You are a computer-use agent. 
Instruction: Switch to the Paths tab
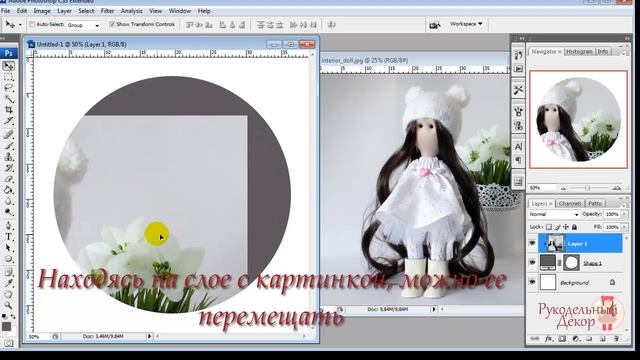click(x=595, y=203)
